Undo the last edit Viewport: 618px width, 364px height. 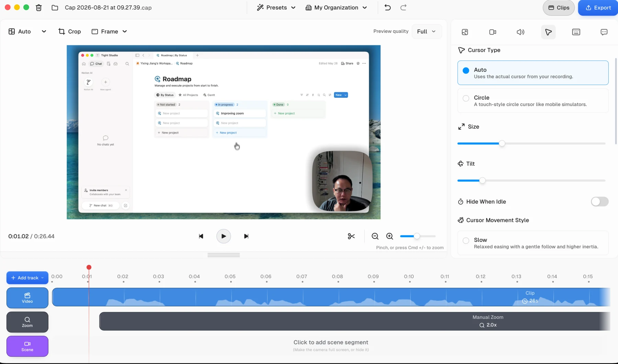tap(388, 8)
